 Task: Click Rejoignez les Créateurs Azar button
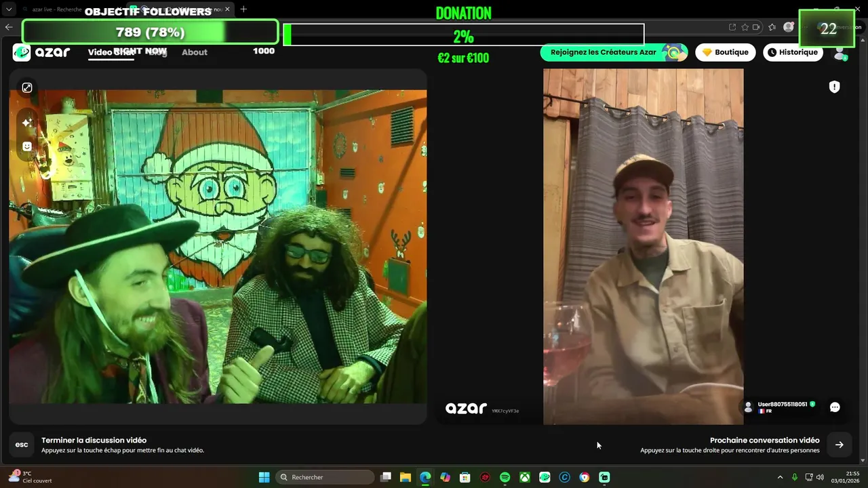(614, 52)
